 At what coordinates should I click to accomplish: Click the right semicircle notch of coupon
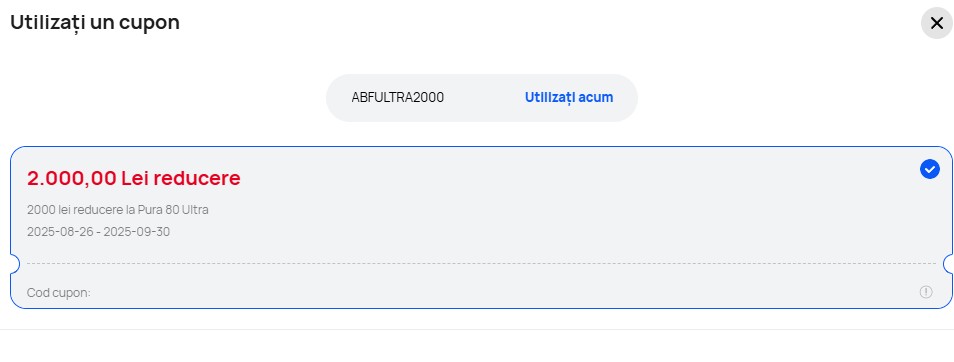(948, 264)
